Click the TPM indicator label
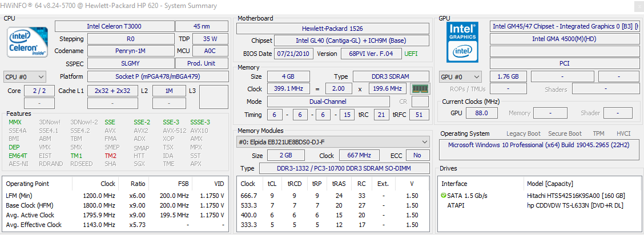 point(598,133)
